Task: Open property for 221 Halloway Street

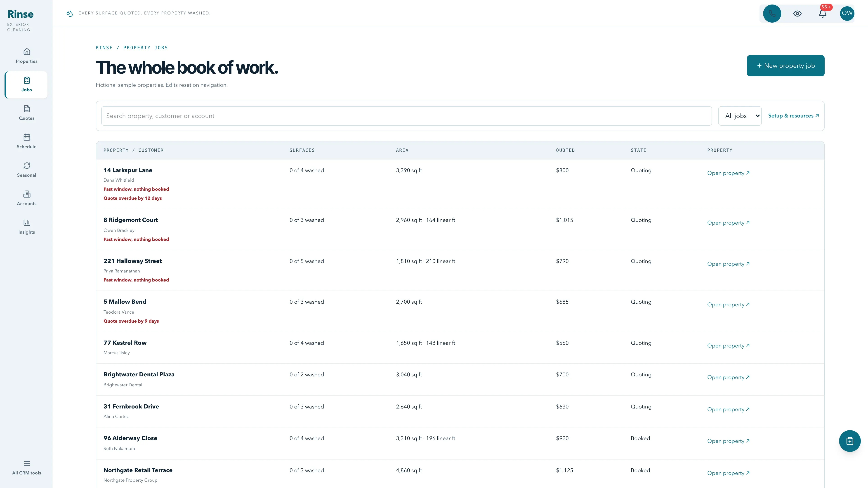Action: click(728, 264)
